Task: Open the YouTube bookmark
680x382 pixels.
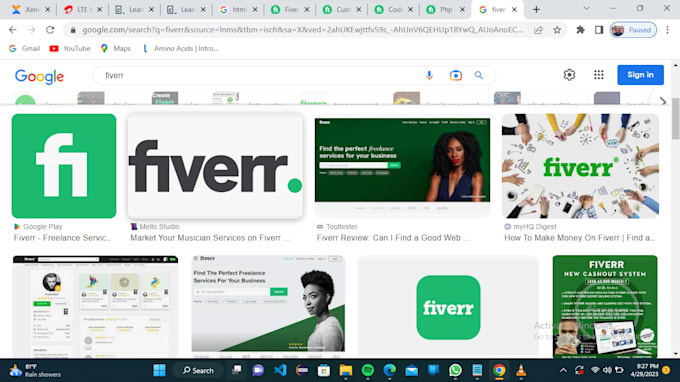Action: [70, 49]
